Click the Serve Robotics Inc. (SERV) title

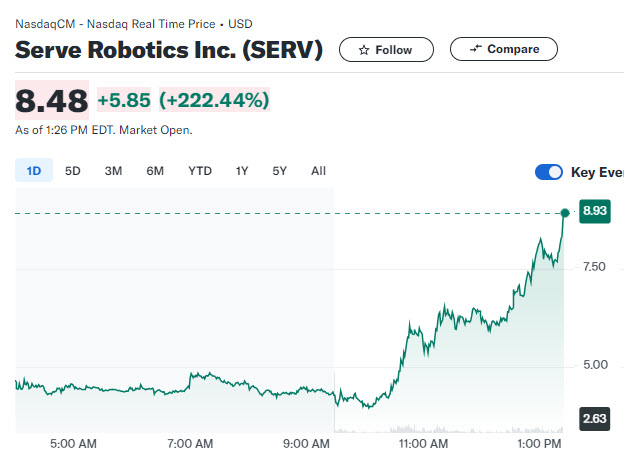[x=169, y=50]
